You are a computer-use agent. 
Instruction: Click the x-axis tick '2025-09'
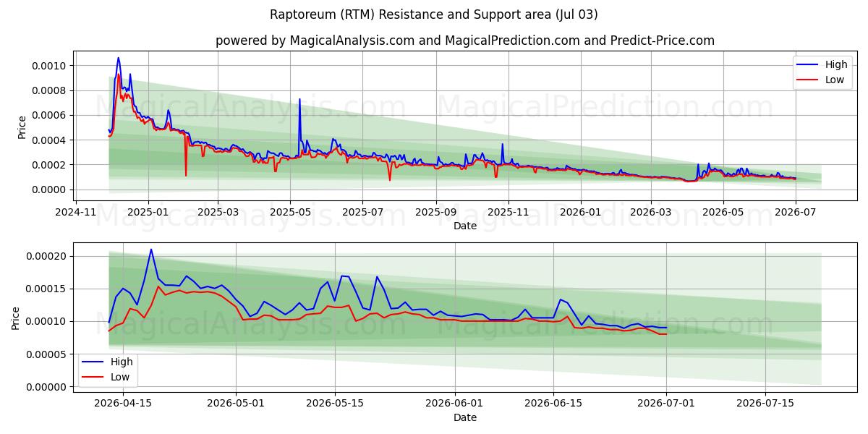click(x=436, y=212)
